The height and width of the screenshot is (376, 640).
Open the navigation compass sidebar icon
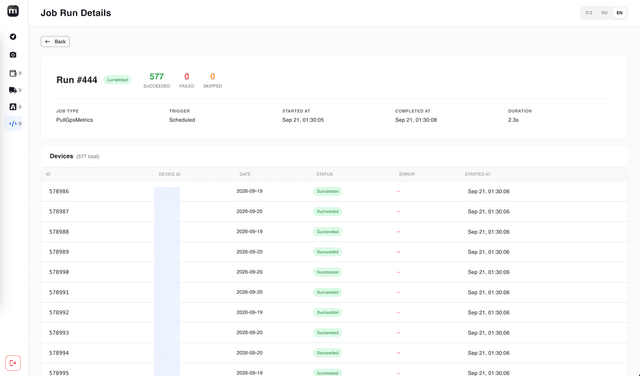coord(13,37)
